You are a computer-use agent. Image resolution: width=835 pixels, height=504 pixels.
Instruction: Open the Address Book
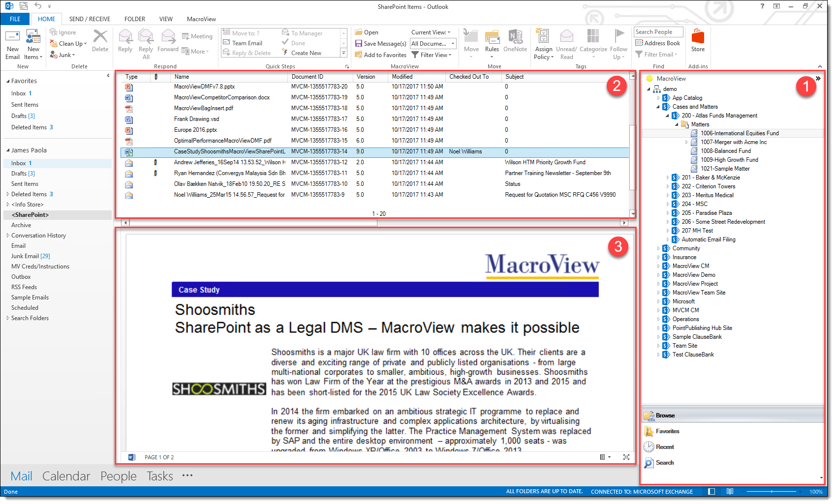658,43
